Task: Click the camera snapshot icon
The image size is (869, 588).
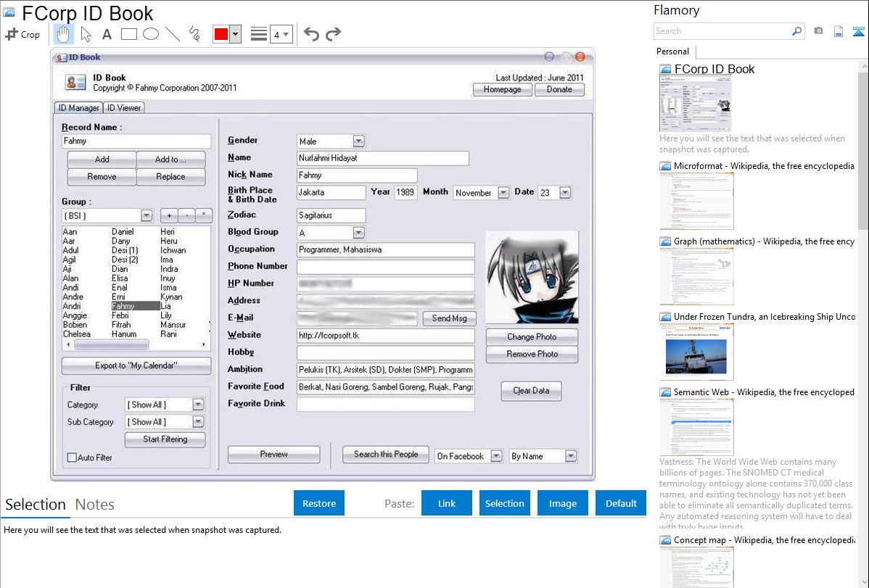Action: (x=818, y=31)
